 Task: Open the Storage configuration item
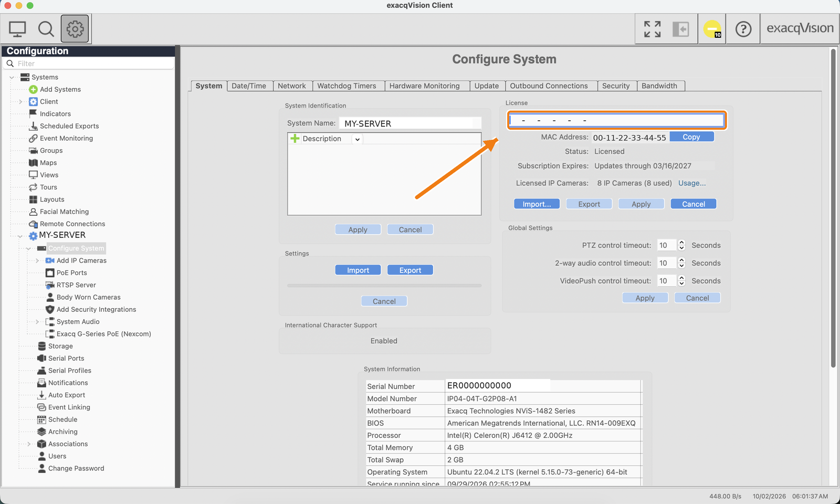(x=60, y=346)
